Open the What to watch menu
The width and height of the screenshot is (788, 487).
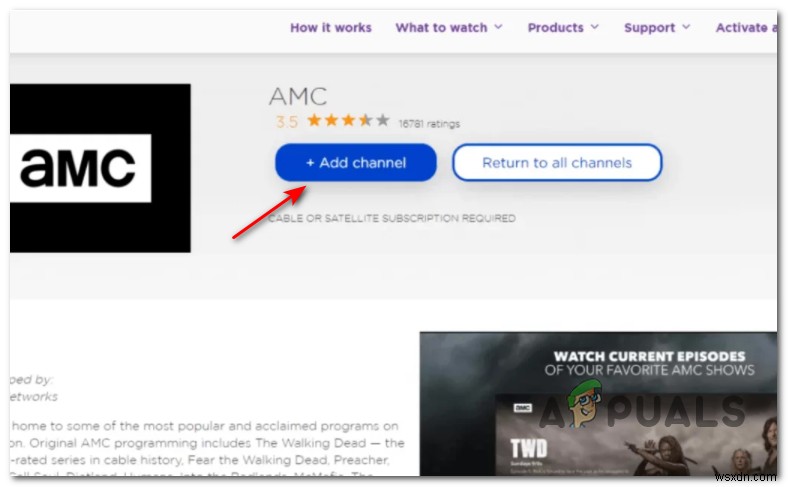tap(441, 28)
